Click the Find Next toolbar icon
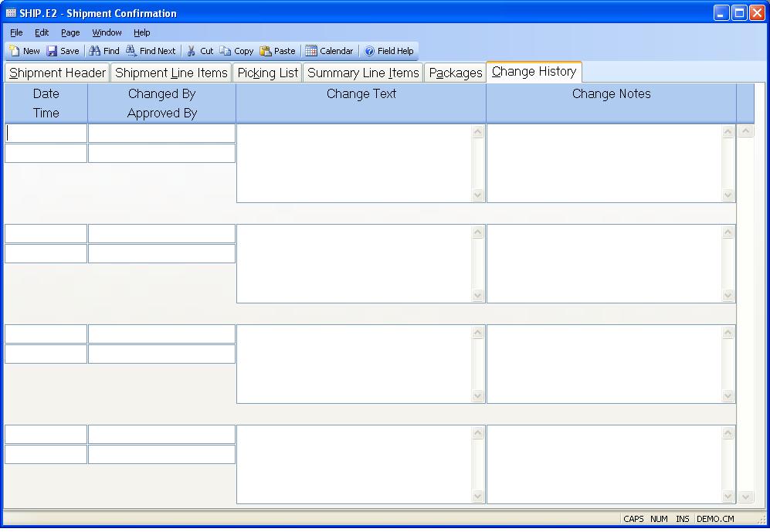 click(x=132, y=51)
